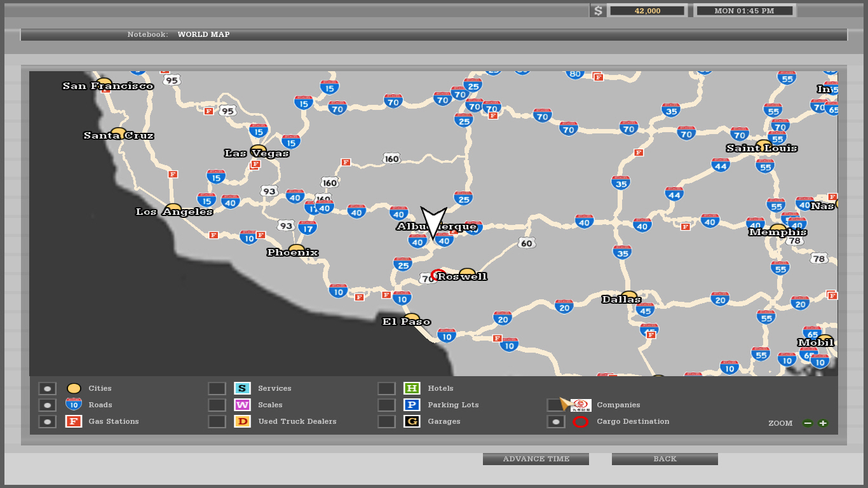Screen dimensions: 868x488
Task: Show Used Truck Dealers on map
Action: pos(217,421)
